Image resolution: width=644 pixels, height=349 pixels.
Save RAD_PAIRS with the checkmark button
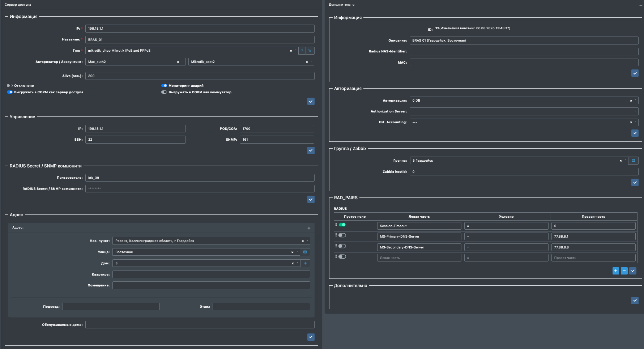pyautogui.click(x=633, y=271)
